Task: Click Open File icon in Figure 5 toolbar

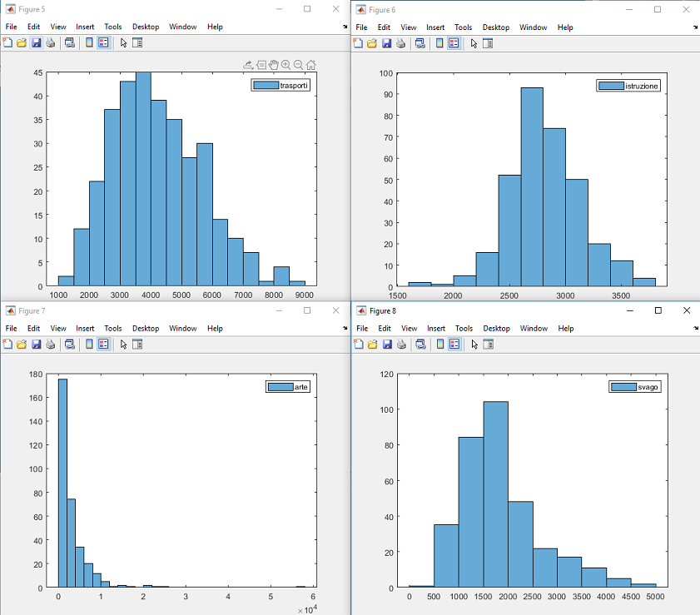Action: (x=22, y=42)
